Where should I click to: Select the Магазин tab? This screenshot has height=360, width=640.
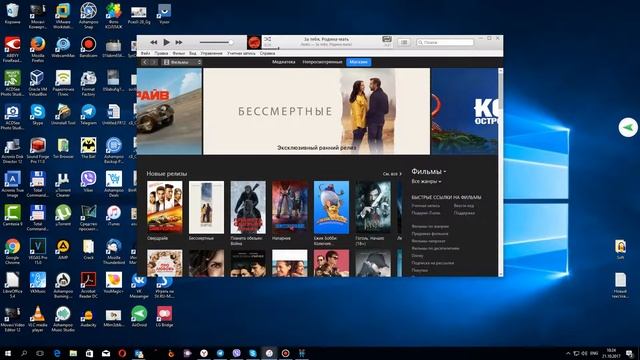coord(358,62)
